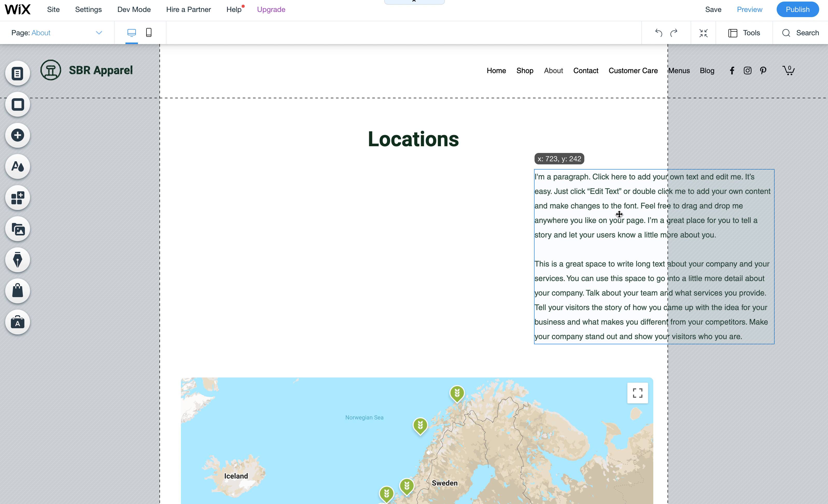Open the Settings menu
The height and width of the screenshot is (504, 828).
[x=88, y=9]
